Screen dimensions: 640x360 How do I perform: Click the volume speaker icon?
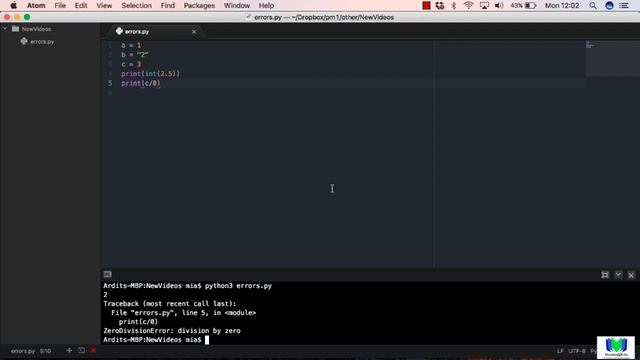[499, 5]
